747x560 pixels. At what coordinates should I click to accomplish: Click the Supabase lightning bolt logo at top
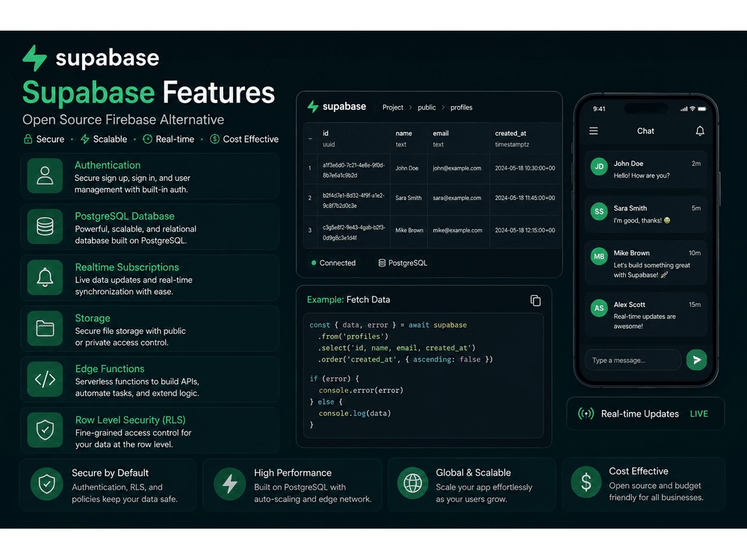tap(34, 57)
